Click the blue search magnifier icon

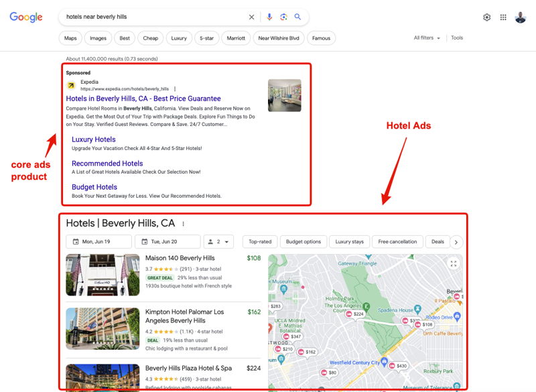297,17
